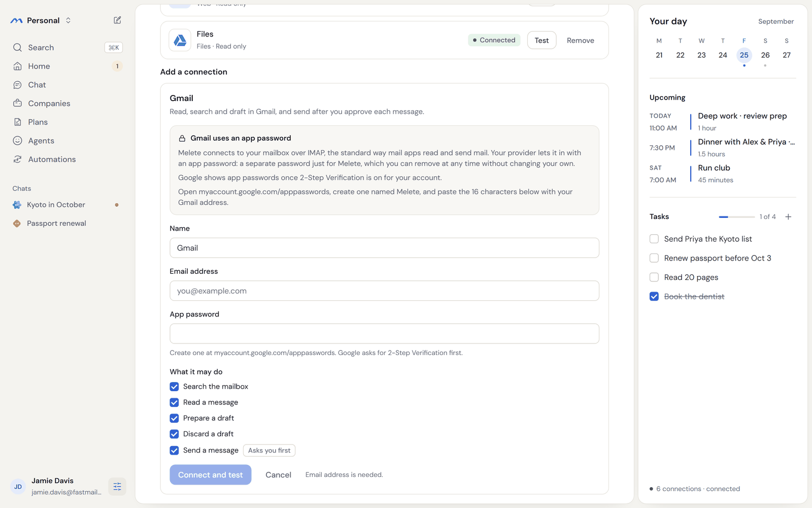Click the Chat bubble icon
This screenshot has height=508, width=812.
pyautogui.click(x=17, y=85)
